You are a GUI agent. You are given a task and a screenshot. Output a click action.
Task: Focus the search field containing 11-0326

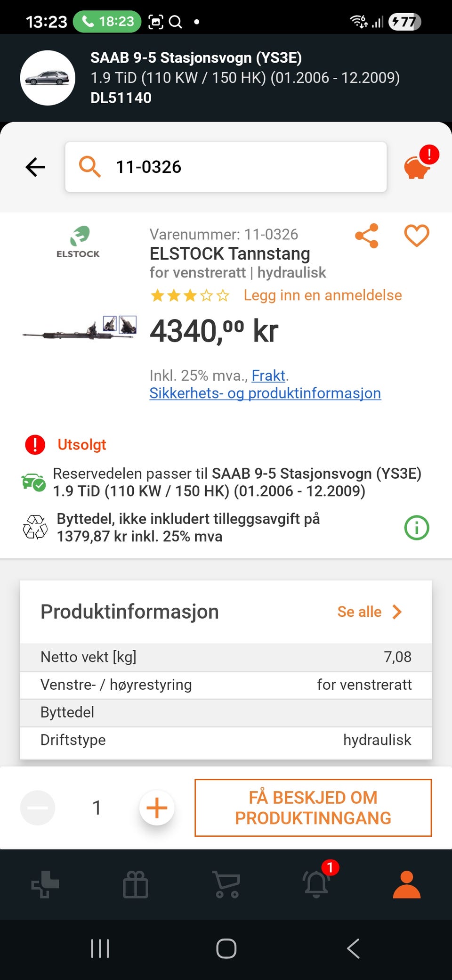[226, 167]
